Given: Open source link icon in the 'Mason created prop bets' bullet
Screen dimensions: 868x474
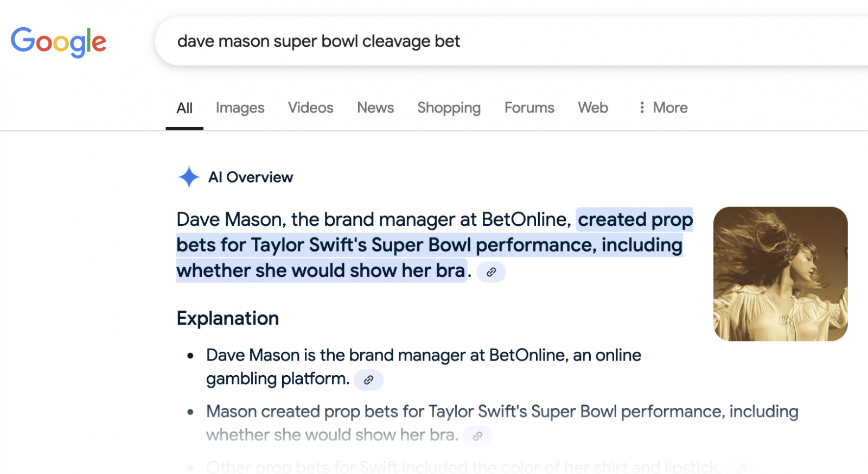Looking at the screenshot, I should click(477, 436).
